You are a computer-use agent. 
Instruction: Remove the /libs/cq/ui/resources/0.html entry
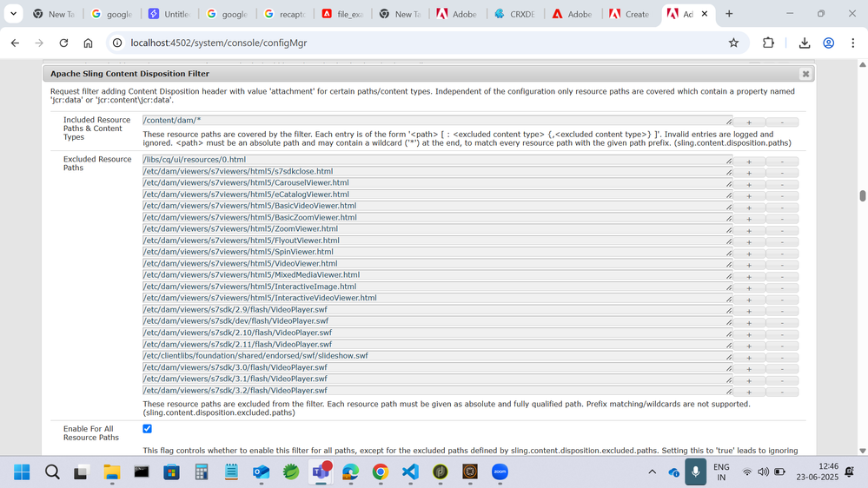(782, 162)
